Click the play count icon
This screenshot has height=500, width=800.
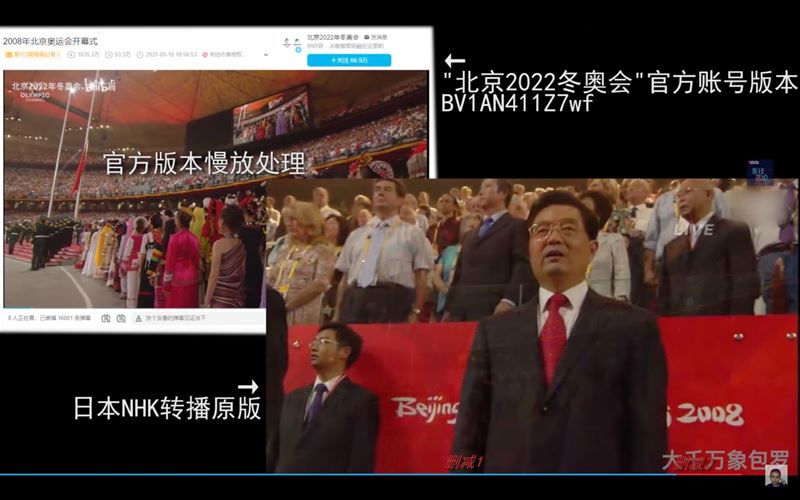pyautogui.click(x=71, y=55)
